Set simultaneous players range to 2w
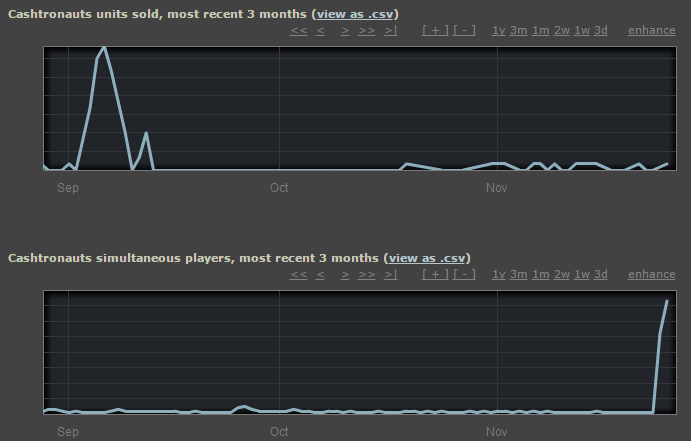 pyautogui.click(x=561, y=274)
